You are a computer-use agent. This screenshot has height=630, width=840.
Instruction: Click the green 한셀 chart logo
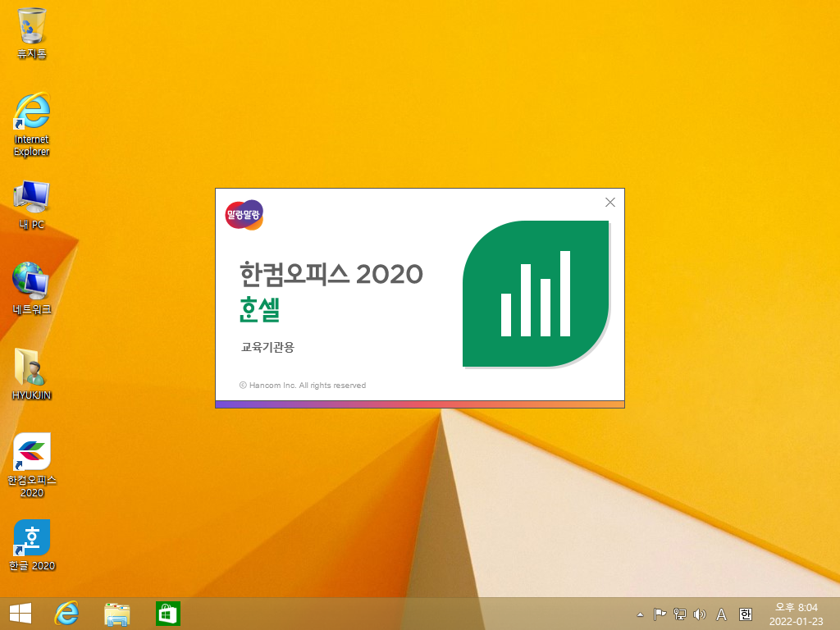click(x=536, y=294)
